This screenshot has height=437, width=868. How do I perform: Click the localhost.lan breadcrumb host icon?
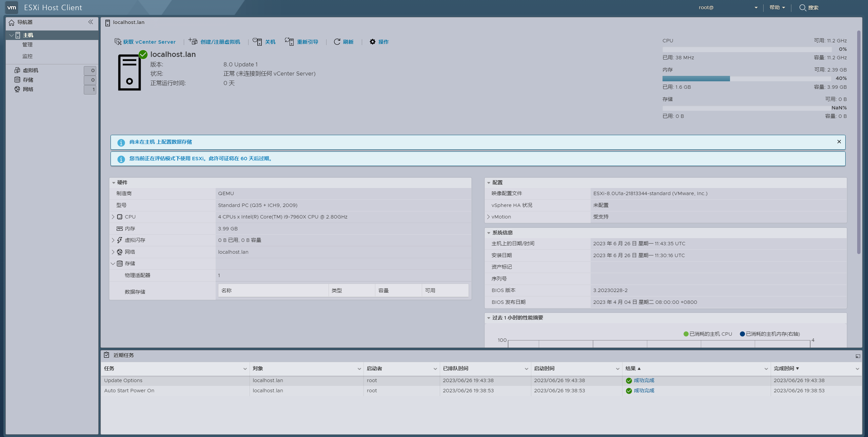(107, 23)
